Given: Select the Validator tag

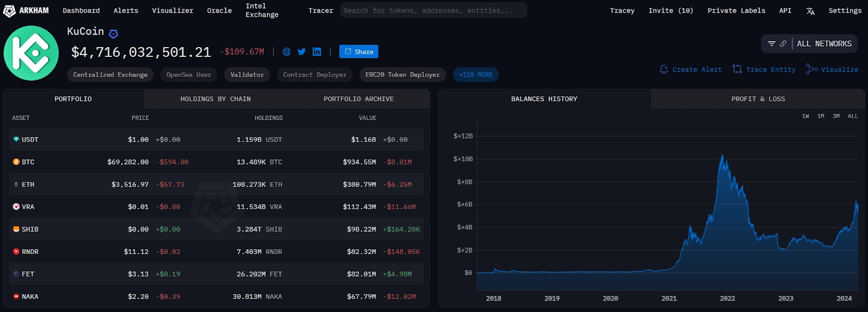Looking at the screenshot, I should pos(247,75).
